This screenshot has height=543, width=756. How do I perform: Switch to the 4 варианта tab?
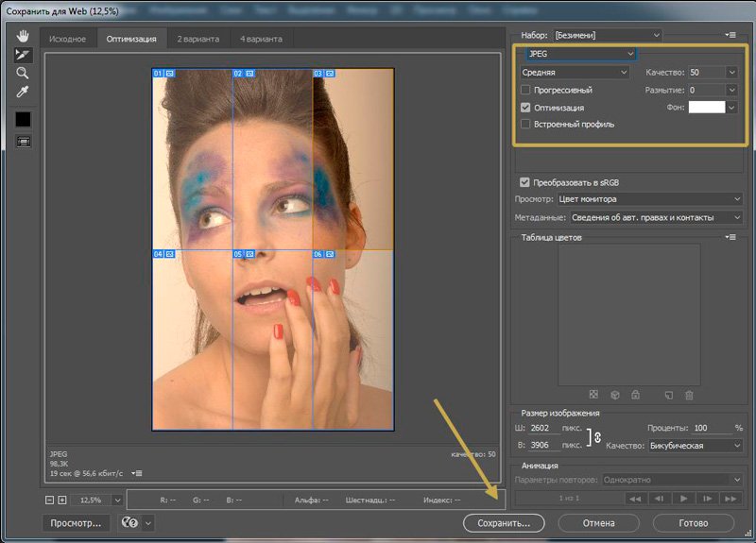(x=261, y=39)
